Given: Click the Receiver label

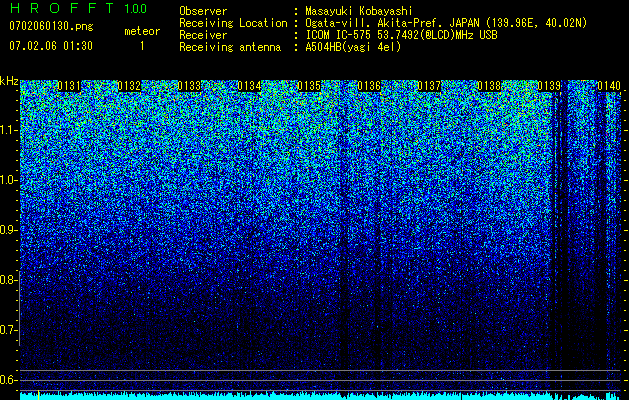Looking at the screenshot, I should point(203,35).
